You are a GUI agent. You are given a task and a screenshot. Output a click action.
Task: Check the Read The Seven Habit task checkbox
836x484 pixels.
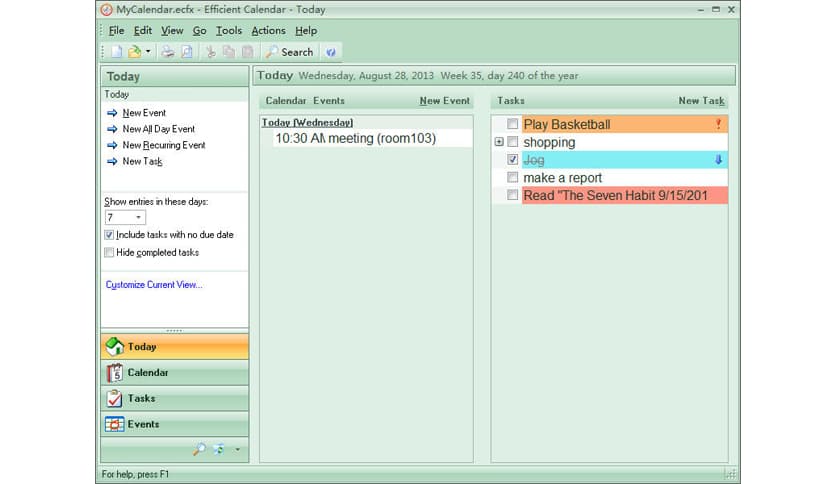512,195
